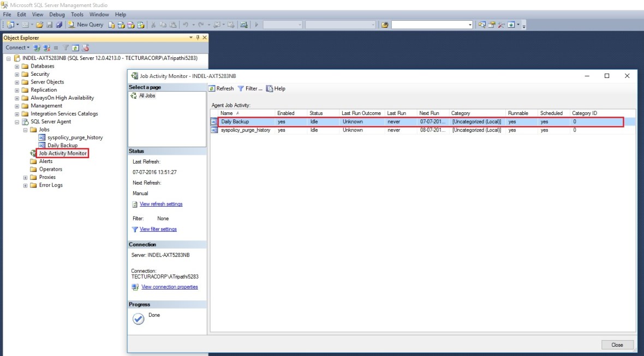Open the Debug menu

57,14
